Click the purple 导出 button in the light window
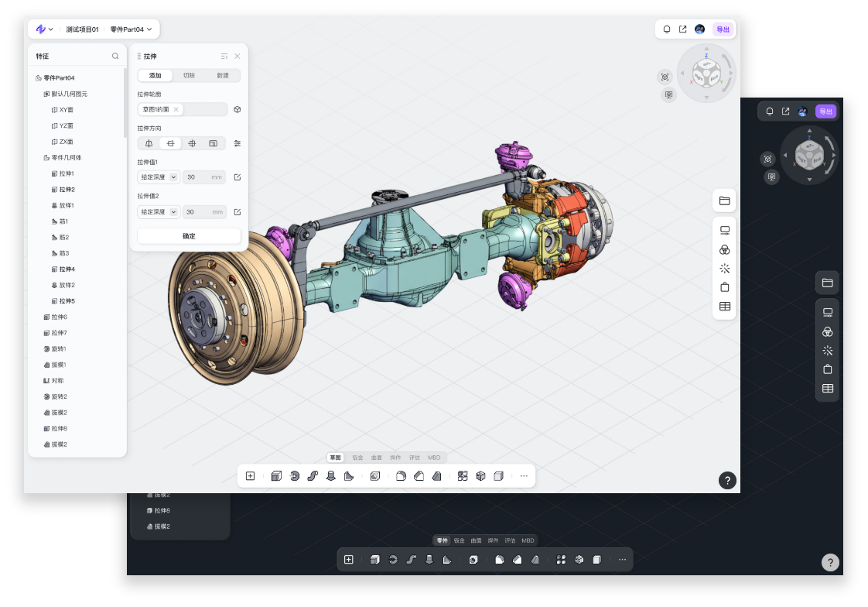 pos(723,29)
